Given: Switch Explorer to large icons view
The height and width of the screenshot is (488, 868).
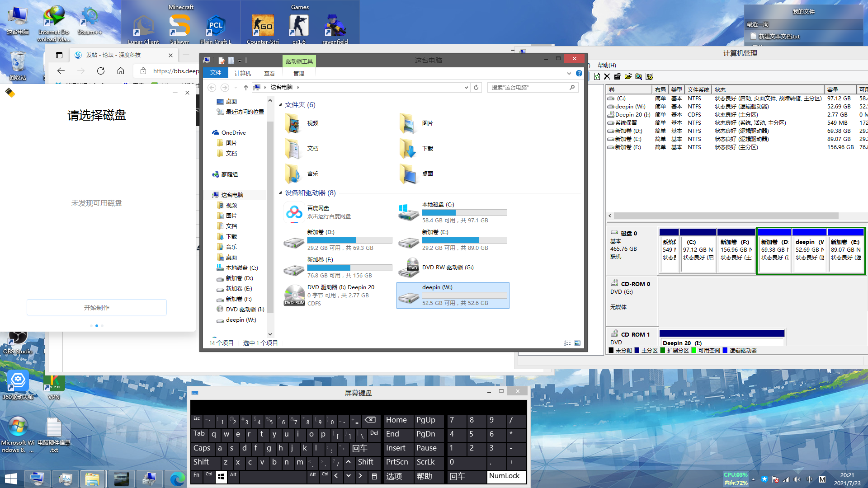Looking at the screenshot, I should (577, 343).
